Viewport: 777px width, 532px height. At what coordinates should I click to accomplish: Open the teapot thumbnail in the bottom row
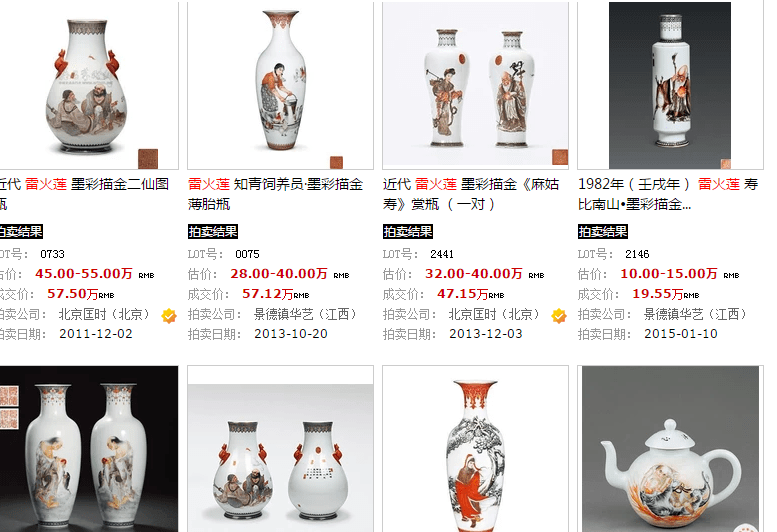[670, 449]
